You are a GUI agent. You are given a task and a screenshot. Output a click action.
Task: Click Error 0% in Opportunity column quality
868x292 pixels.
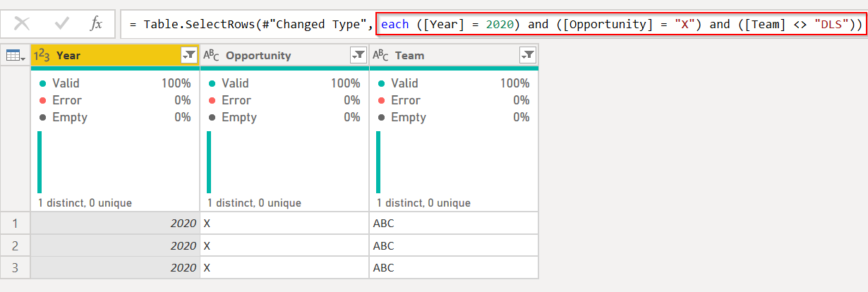click(x=284, y=100)
